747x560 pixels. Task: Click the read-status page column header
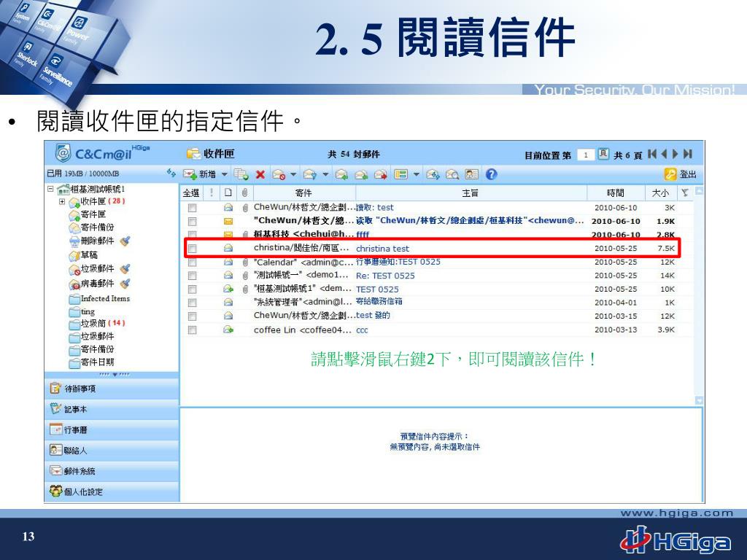228,192
